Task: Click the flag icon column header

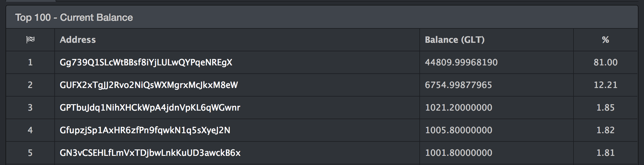Action: [30, 40]
